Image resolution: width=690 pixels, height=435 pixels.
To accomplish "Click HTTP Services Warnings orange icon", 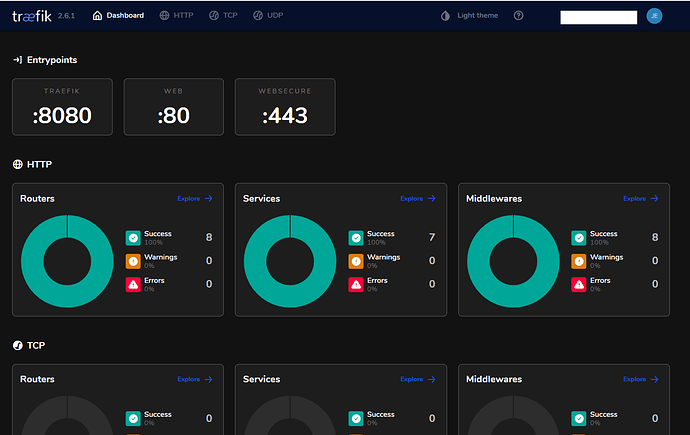I will click(x=356, y=261).
